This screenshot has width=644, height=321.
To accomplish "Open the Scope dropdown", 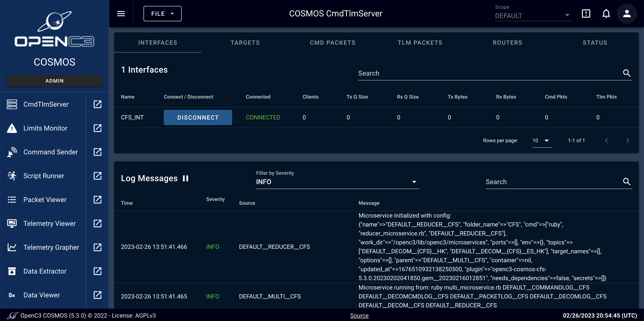I will (533, 16).
